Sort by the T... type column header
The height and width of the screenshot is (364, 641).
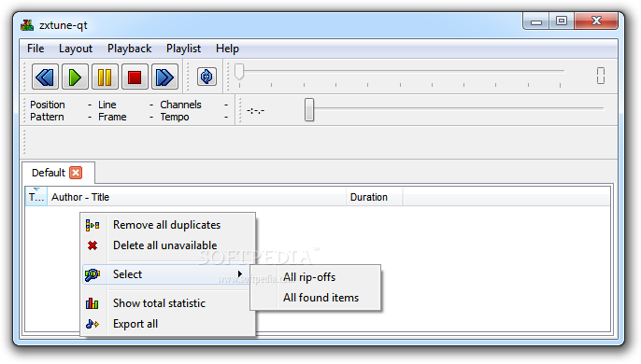coord(36,197)
